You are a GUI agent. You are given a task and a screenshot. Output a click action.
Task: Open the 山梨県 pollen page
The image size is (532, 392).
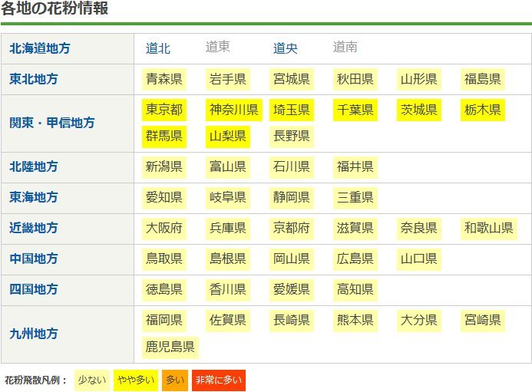(228, 137)
